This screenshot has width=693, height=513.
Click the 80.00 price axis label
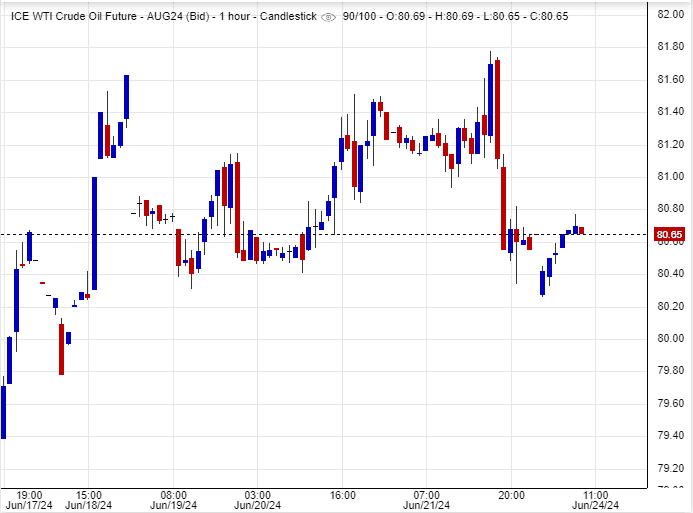point(669,338)
